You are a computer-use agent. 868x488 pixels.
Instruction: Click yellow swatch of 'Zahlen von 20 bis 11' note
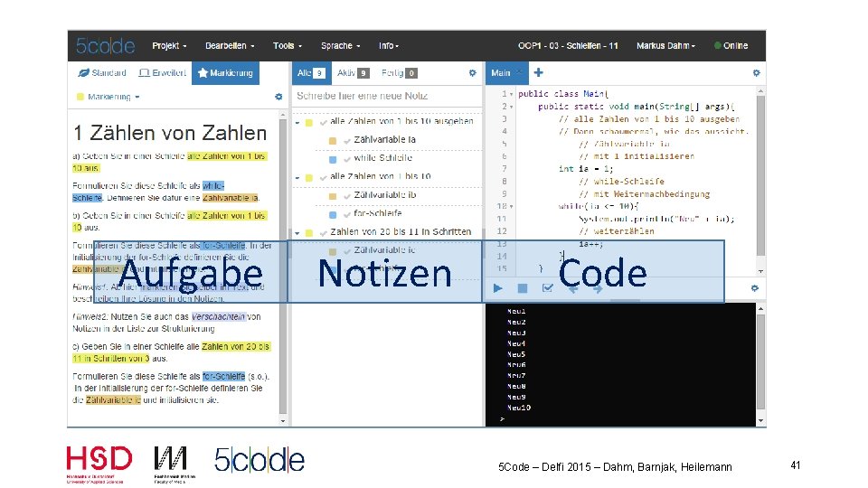[x=309, y=233]
